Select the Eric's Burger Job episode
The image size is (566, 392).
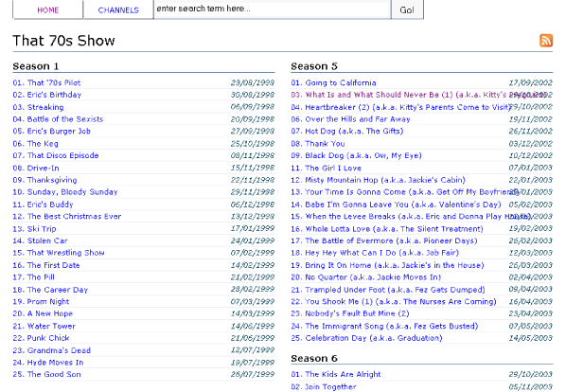(52, 131)
